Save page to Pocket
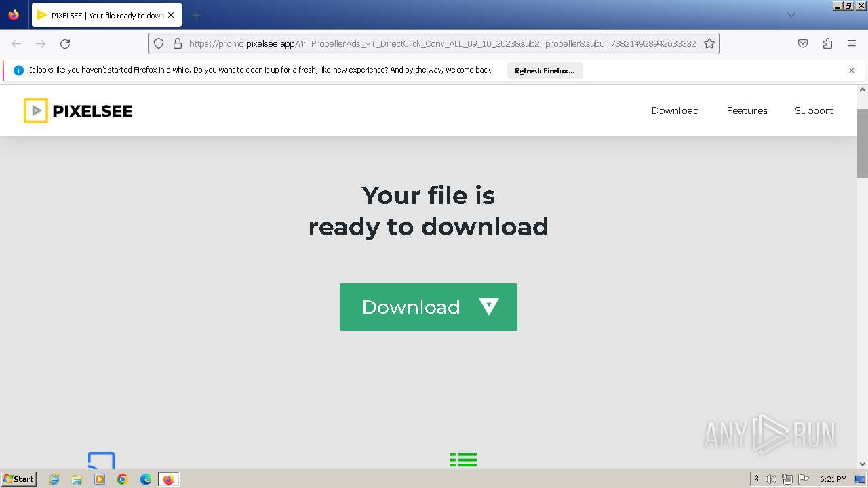Image resolution: width=868 pixels, height=488 pixels. coord(803,43)
